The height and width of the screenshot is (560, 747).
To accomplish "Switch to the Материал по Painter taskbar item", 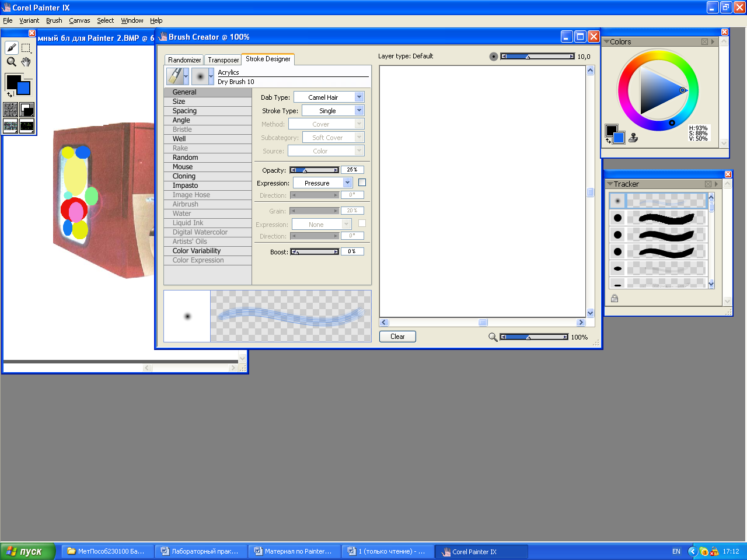I will [x=294, y=551].
